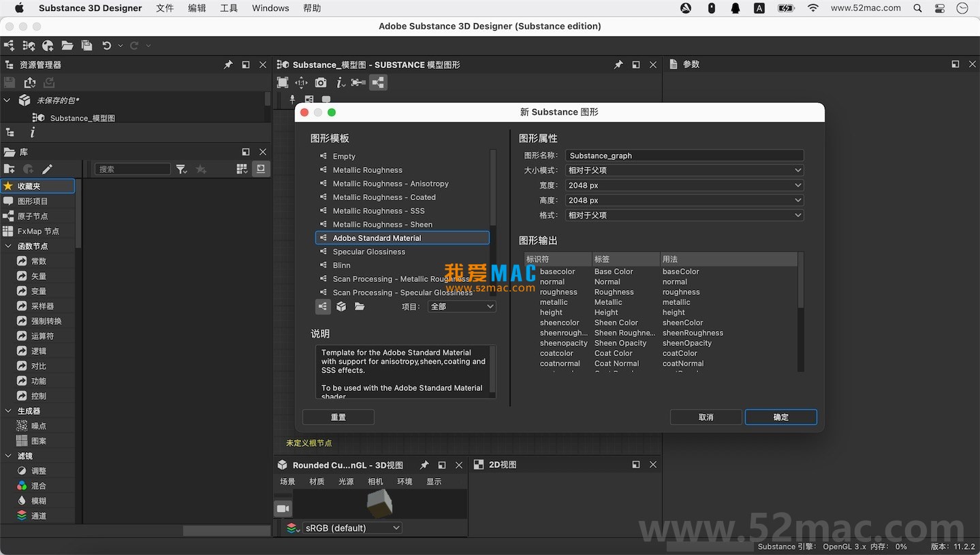Click the package cube icon under templates

(341, 306)
